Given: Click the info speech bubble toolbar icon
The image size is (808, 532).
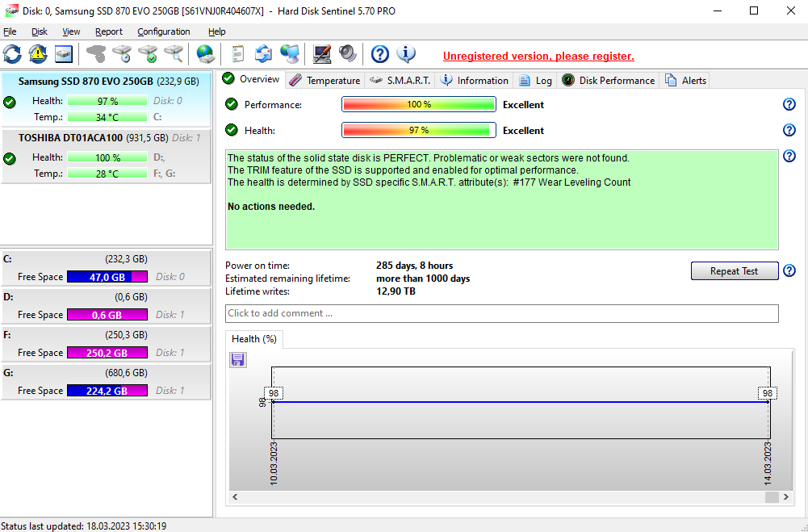Looking at the screenshot, I should pos(406,53).
